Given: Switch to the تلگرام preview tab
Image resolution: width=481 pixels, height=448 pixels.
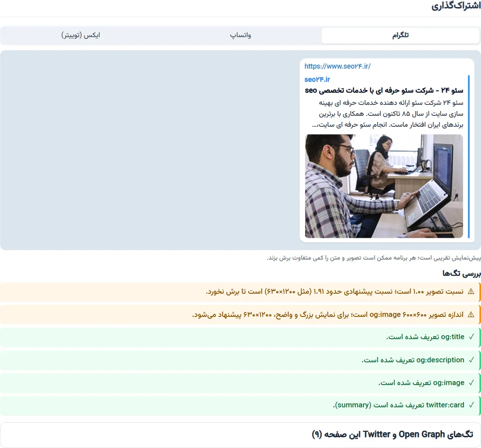Looking at the screenshot, I should (400, 35).
